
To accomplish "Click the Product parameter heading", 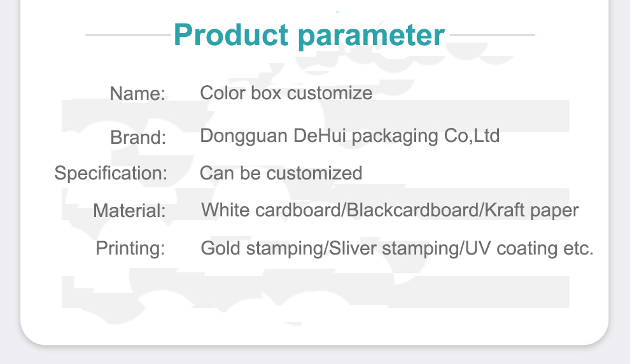I will pyautogui.click(x=309, y=36).
